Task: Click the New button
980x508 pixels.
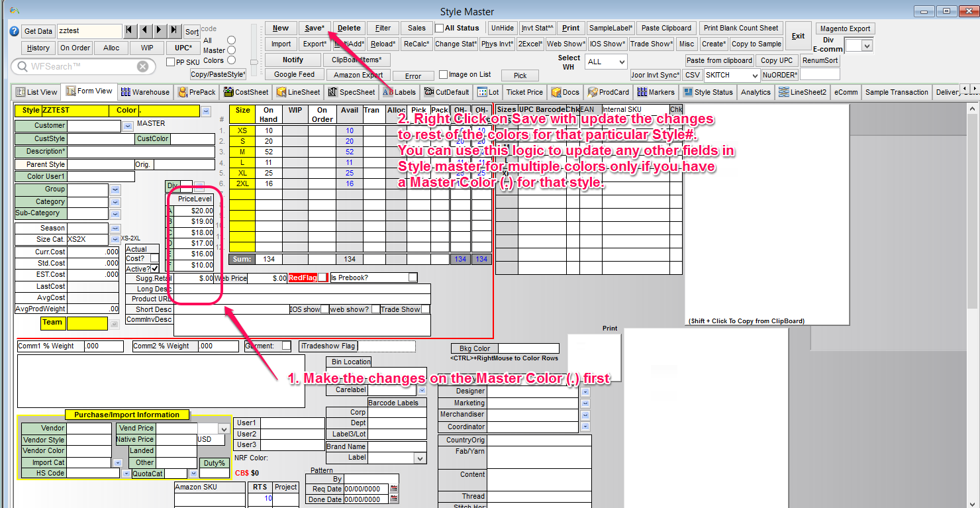Action: 281,28
